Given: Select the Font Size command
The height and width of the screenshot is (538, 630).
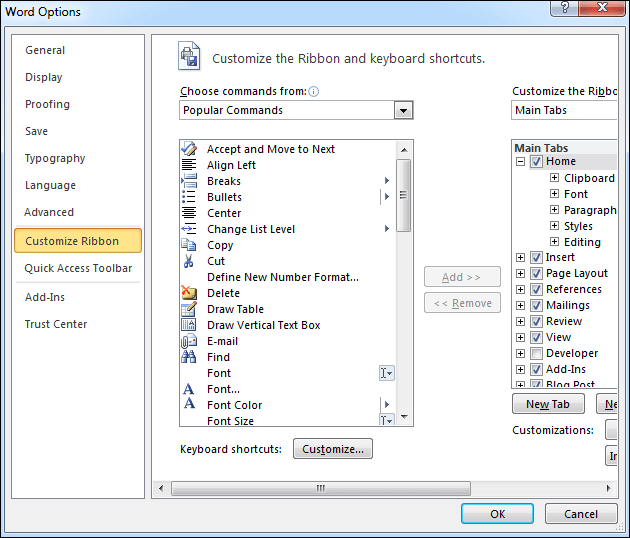Looking at the screenshot, I should [x=230, y=420].
